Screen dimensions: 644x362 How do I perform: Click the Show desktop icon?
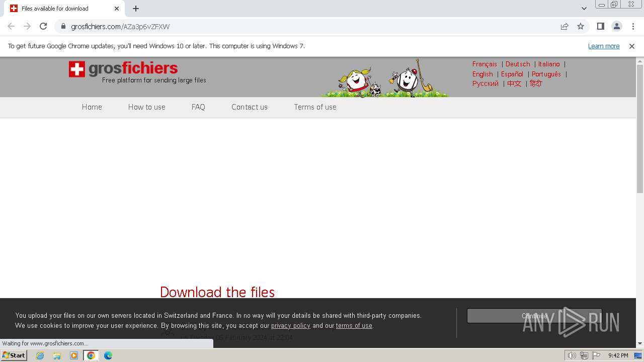pyautogui.click(x=638, y=355)
